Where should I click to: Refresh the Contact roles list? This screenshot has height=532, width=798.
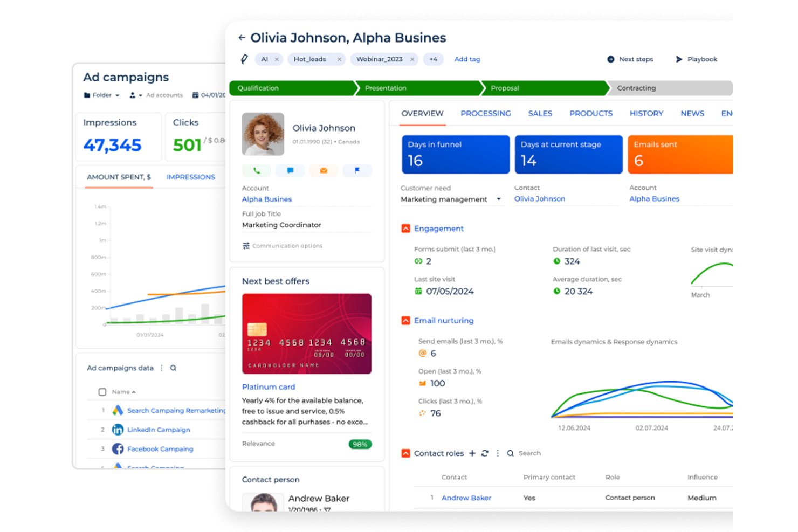485,453
